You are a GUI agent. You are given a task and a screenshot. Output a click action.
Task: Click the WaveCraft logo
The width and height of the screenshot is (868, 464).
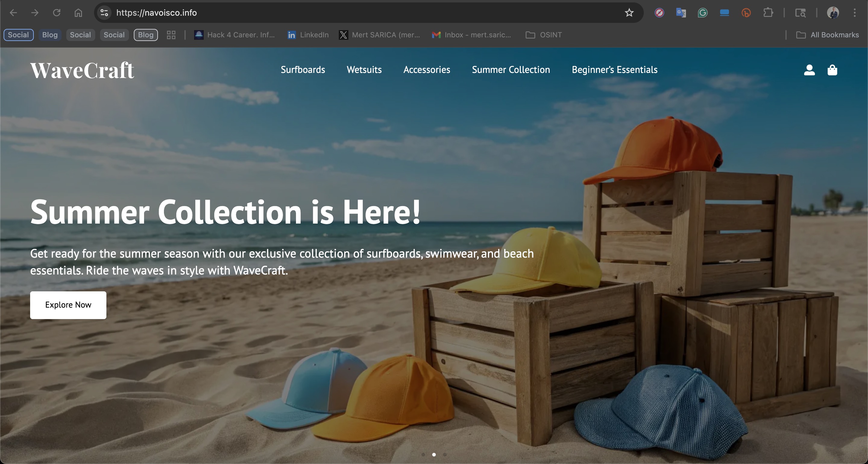[82, 71]
